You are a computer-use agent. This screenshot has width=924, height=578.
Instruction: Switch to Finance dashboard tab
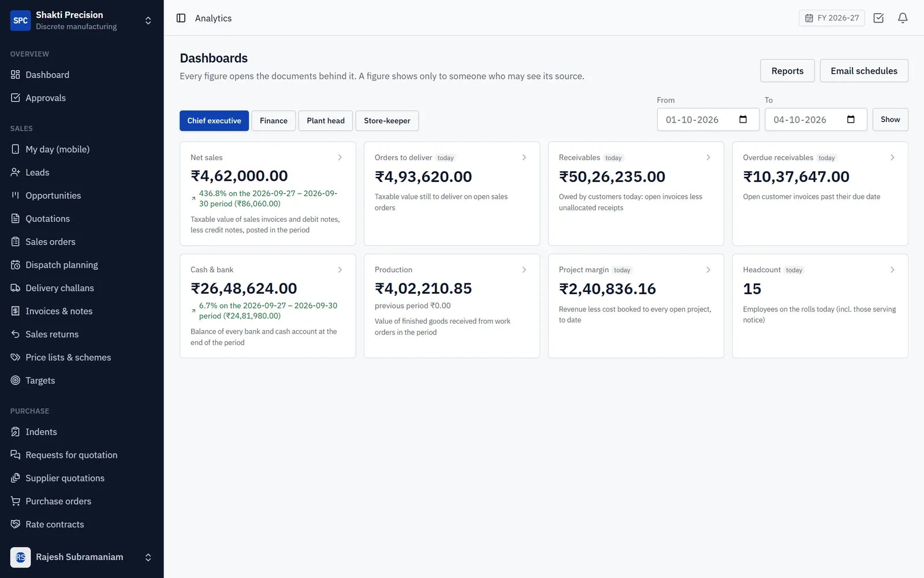tap(274, 121)
